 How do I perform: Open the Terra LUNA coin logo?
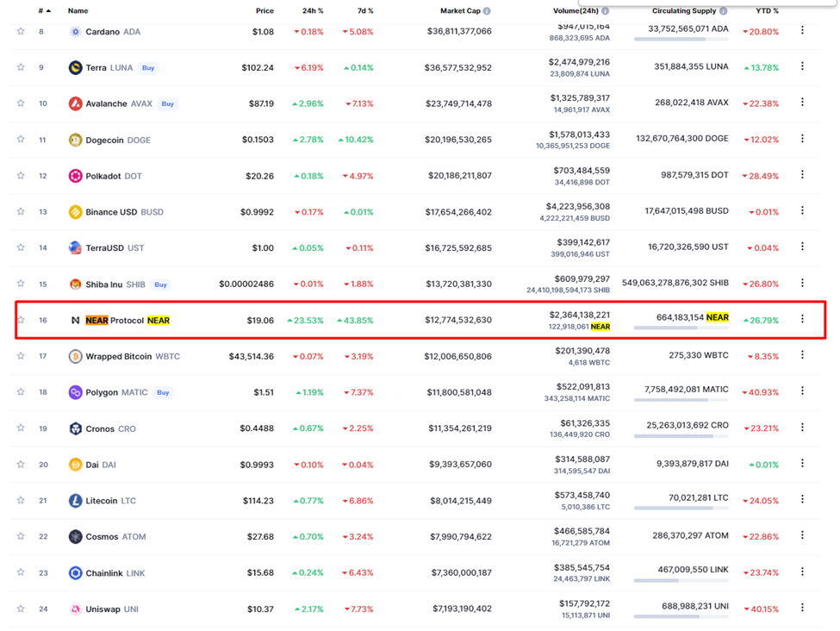(76, 67)
